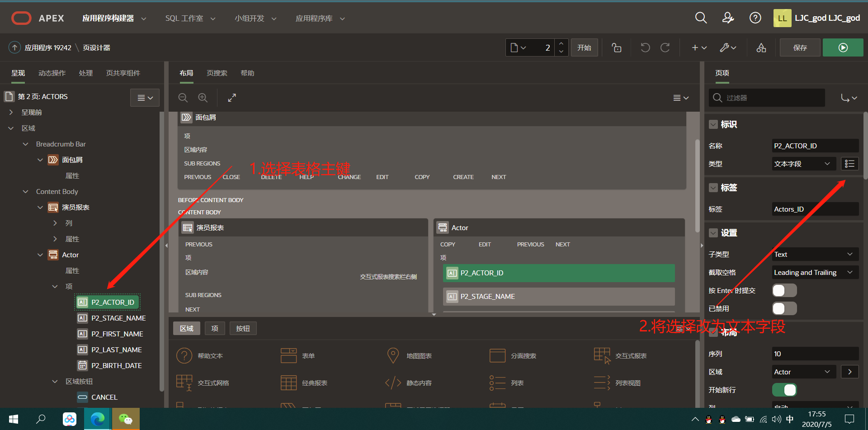Toggle the Disabled (已禁用) switch

[784, 308]
